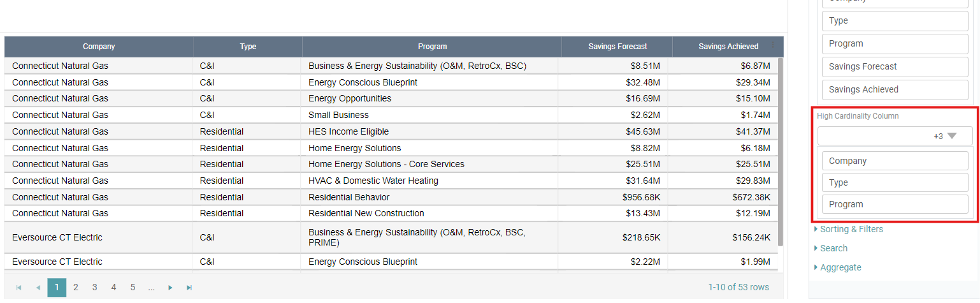The image size is (980, 303).
Task: Click the Savings Forecast column header
Action: pos(617,47)
